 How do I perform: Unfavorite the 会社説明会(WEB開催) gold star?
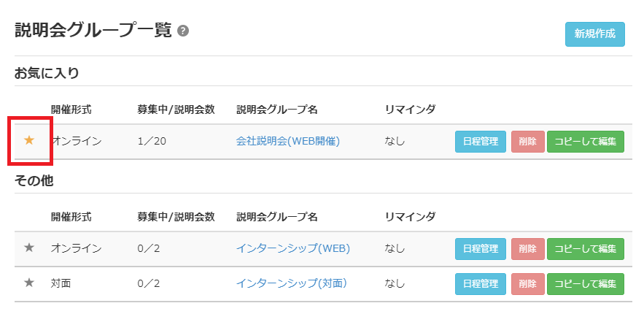[x=29, y=140]
